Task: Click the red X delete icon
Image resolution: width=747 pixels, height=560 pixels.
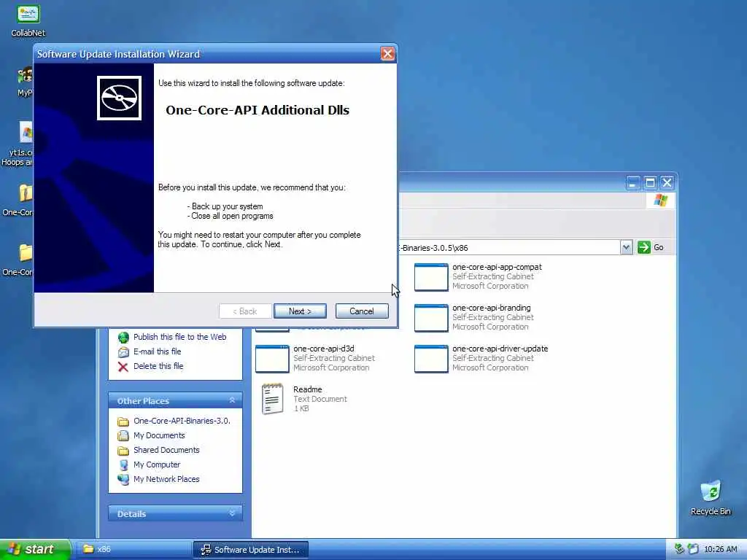Action: tap(123, 367)
